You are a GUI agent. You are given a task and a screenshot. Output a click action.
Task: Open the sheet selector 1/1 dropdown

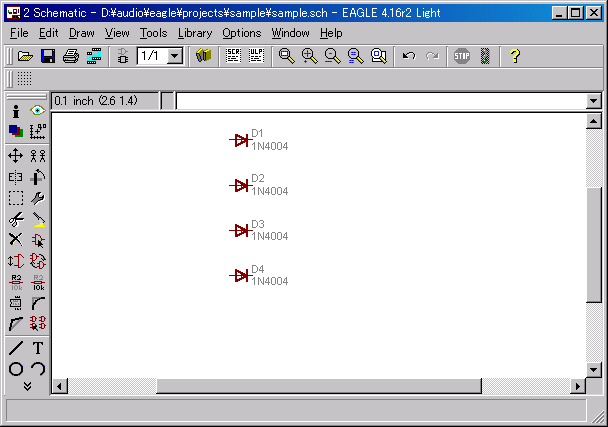tap(175, 56)
